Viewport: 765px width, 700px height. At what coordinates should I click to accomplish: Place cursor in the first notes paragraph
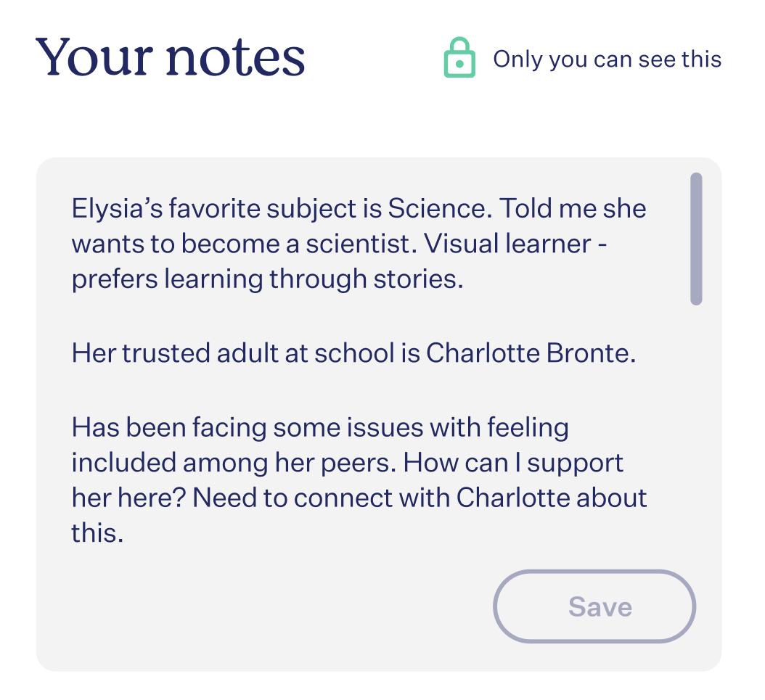coord(359,244)
